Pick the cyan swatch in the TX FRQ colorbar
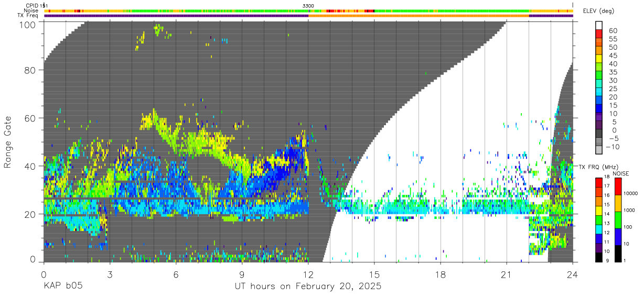This screenshot has height=297, width=644. click(x=599, y=229)
